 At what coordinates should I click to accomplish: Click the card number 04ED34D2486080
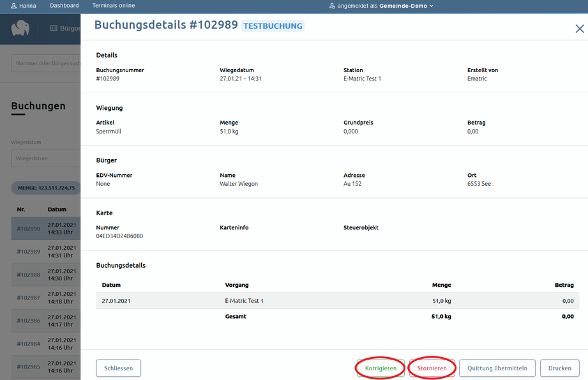coord(119,236)
